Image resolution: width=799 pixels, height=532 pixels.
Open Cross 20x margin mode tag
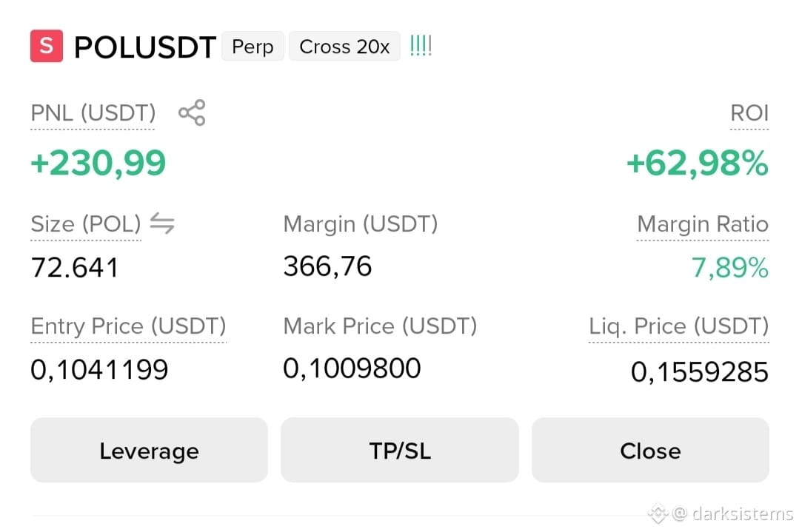click(x=344, y=47)
